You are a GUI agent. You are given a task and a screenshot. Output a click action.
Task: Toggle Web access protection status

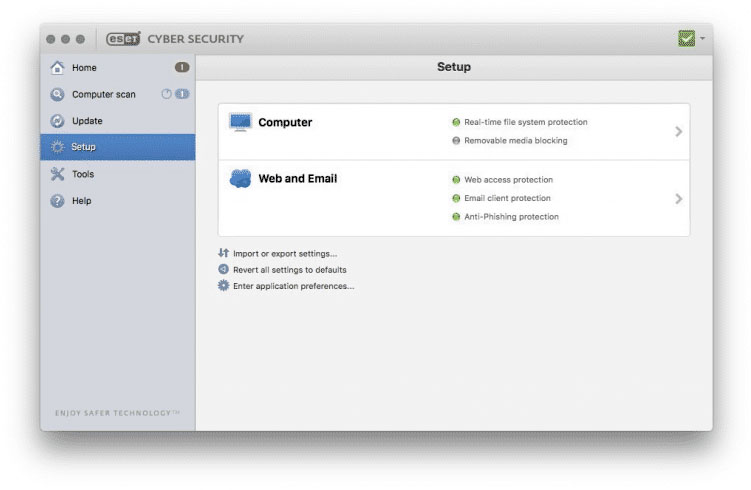pos(456,180)
